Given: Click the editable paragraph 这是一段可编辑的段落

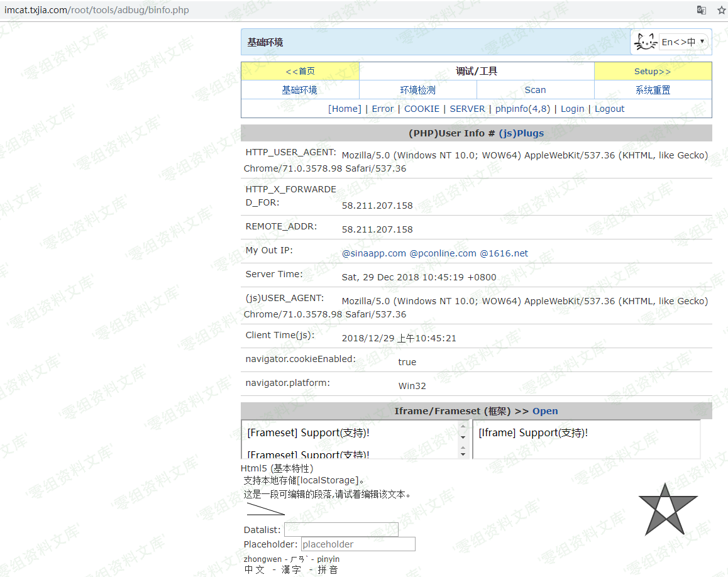Looking at the screenshot, I should coord(328,495).
